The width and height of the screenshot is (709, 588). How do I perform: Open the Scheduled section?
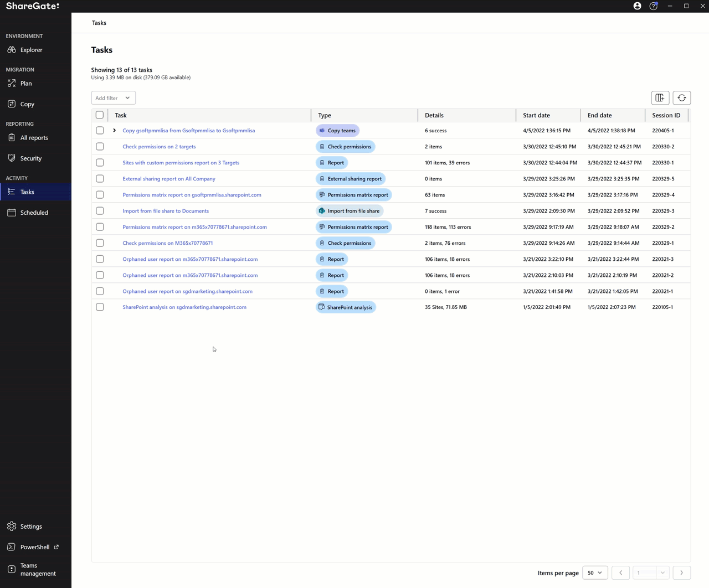point(35,213)
